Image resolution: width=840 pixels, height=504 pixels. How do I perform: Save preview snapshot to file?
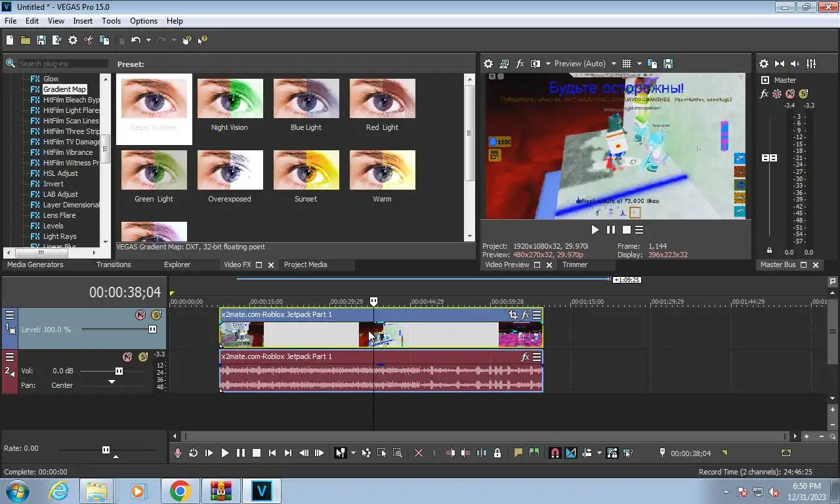pyautogui.click(x=668, y=64)
